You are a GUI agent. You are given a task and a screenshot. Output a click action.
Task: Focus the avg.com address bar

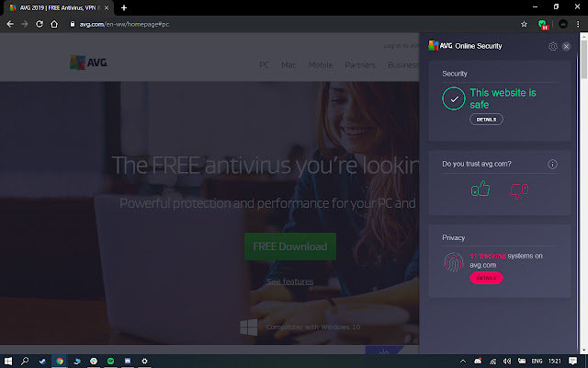(x=292, y=25)
